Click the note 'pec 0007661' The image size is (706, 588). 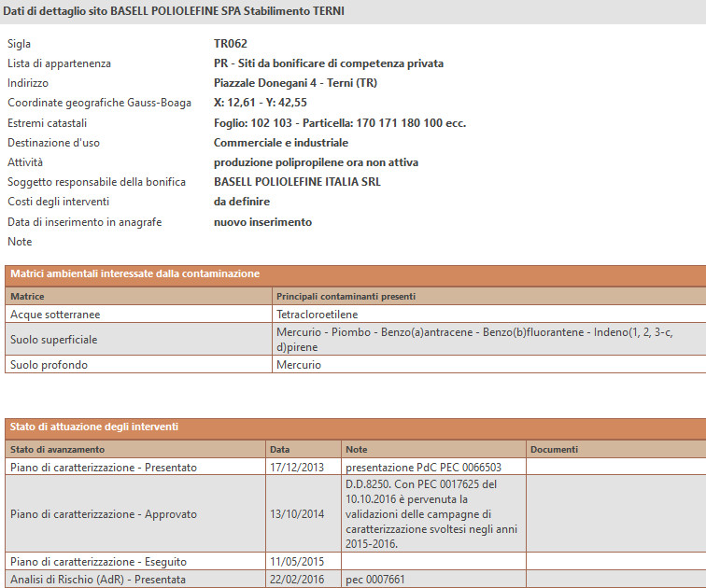pyautogui.click(x=375, y=580)
